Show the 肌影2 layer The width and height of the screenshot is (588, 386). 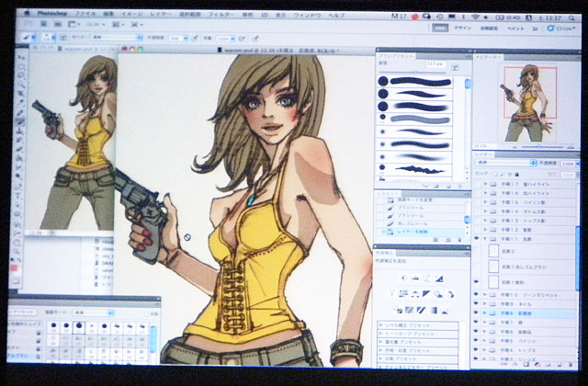(477, 251)
